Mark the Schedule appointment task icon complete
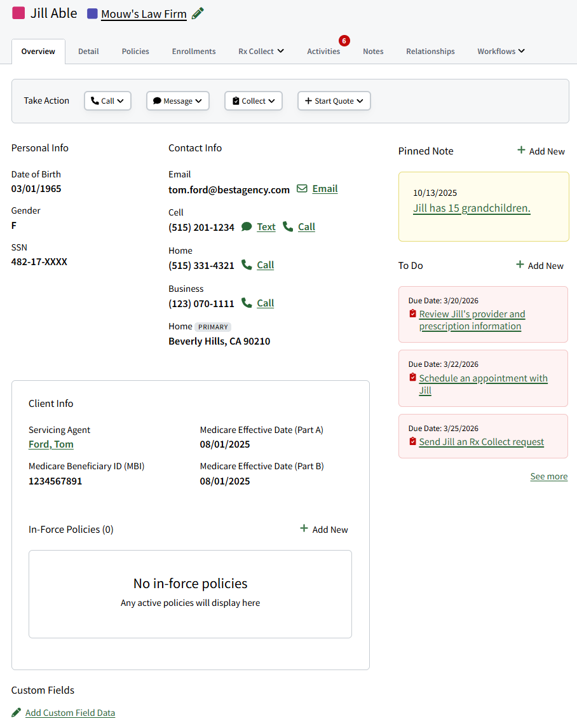The height and width of the screenshot is (728, 577). pyautogui.click(x=413, y=378)
